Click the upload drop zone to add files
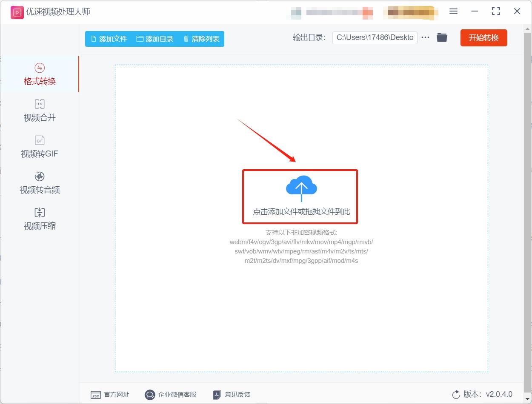This screenshot has width=532, height=404. [x=300, y=196]
